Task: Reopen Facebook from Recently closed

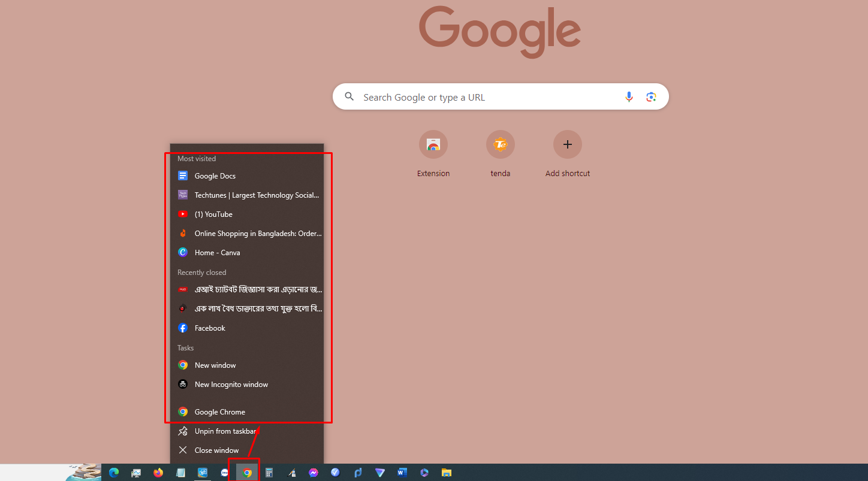Action: 247,328
